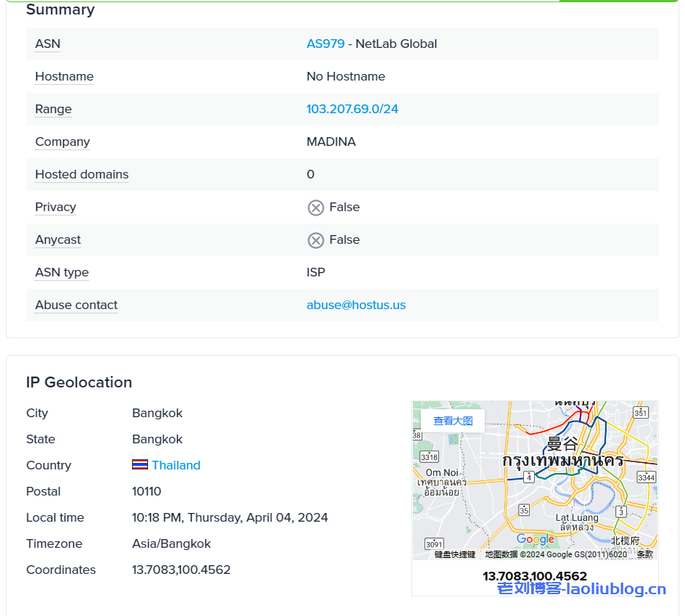Click the Hosted domains label

pyautogui.click(x=81, y=174)
